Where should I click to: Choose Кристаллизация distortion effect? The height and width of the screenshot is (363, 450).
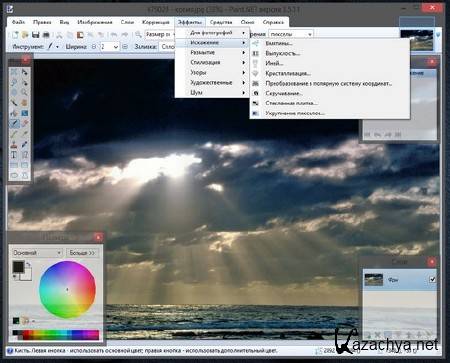point(330,73)
